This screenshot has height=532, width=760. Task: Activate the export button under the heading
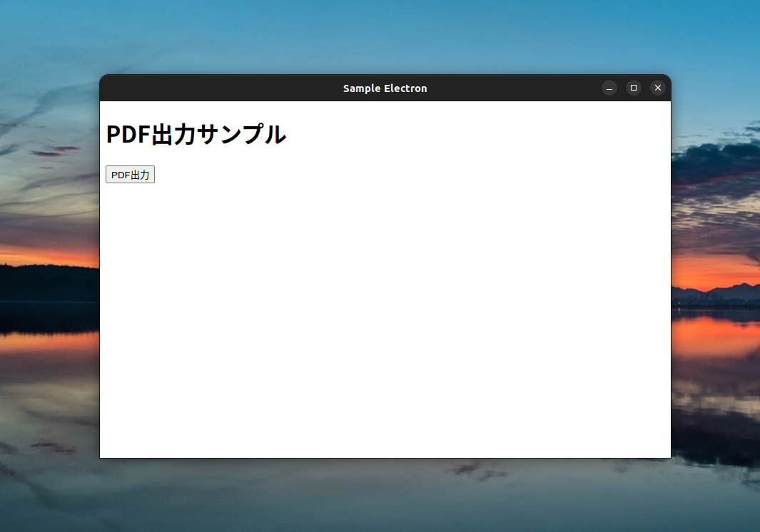click(130, 174)
